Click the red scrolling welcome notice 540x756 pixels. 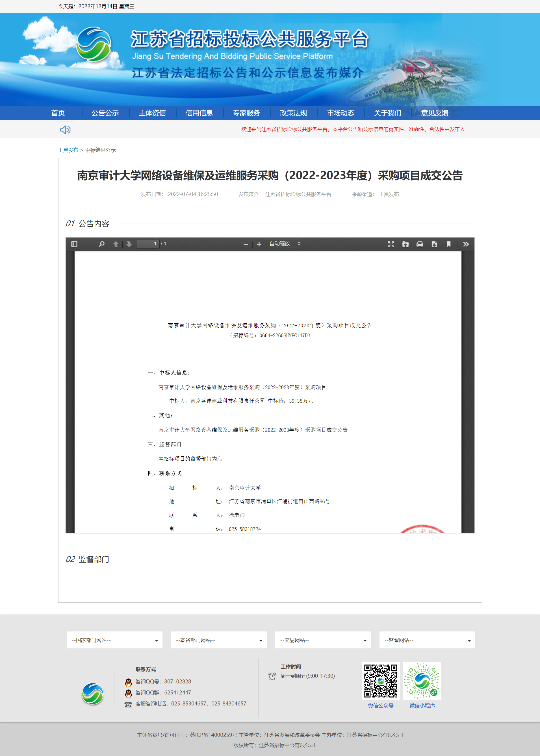(x=352, y=129)
